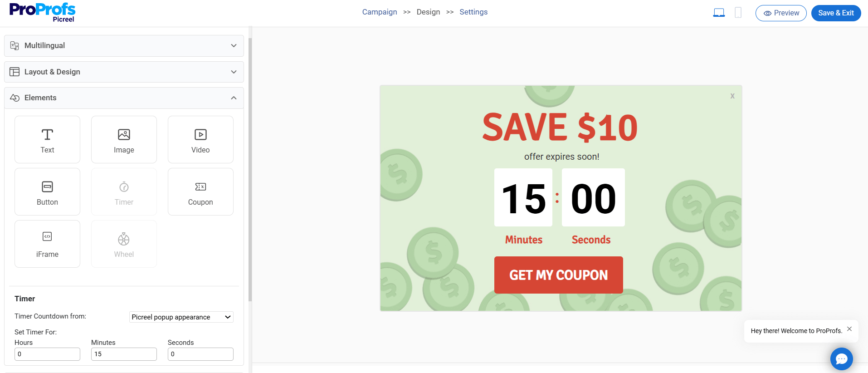Click the Minutes timer input field
The height and width of the screenshot is (373, 868).
(123, 354)
